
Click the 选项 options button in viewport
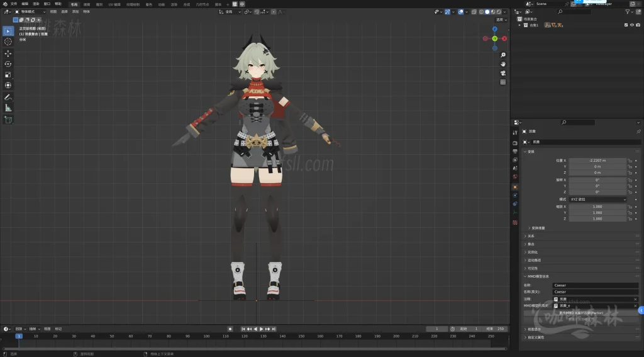point(501,20)
